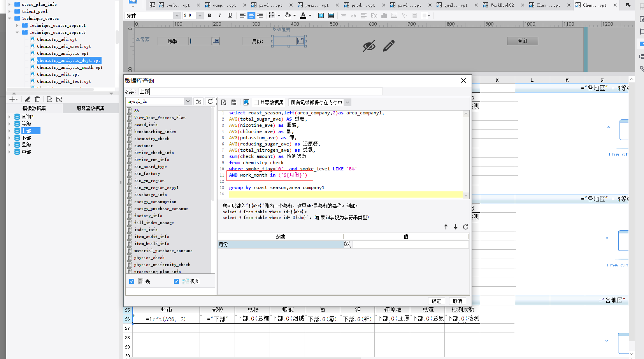Click the cell border style icon

point(272,16)
